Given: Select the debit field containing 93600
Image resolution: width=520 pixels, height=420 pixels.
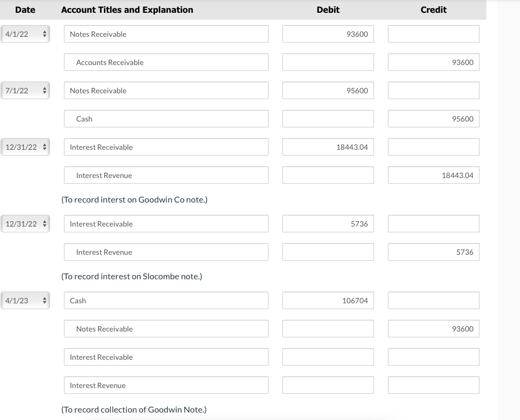Looking at the screenshot, I should [x=328, y=34].
